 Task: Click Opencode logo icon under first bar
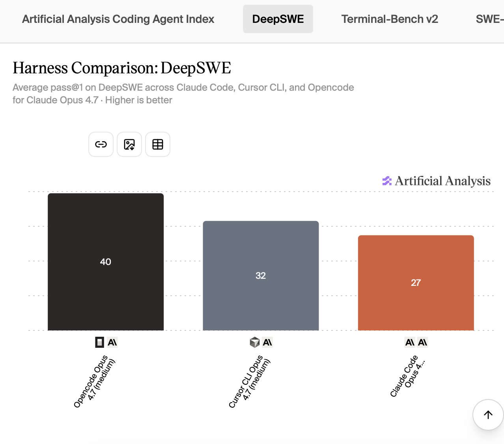(100, 342)
